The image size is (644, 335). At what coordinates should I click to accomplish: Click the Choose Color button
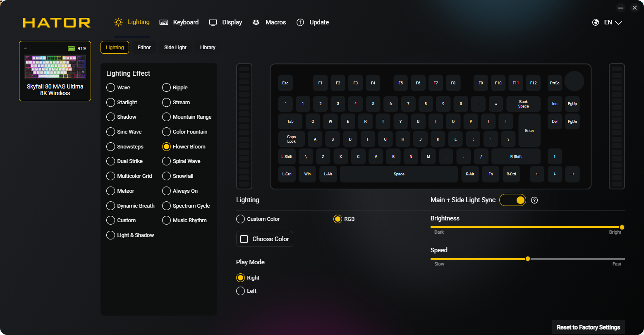point(265,239)
